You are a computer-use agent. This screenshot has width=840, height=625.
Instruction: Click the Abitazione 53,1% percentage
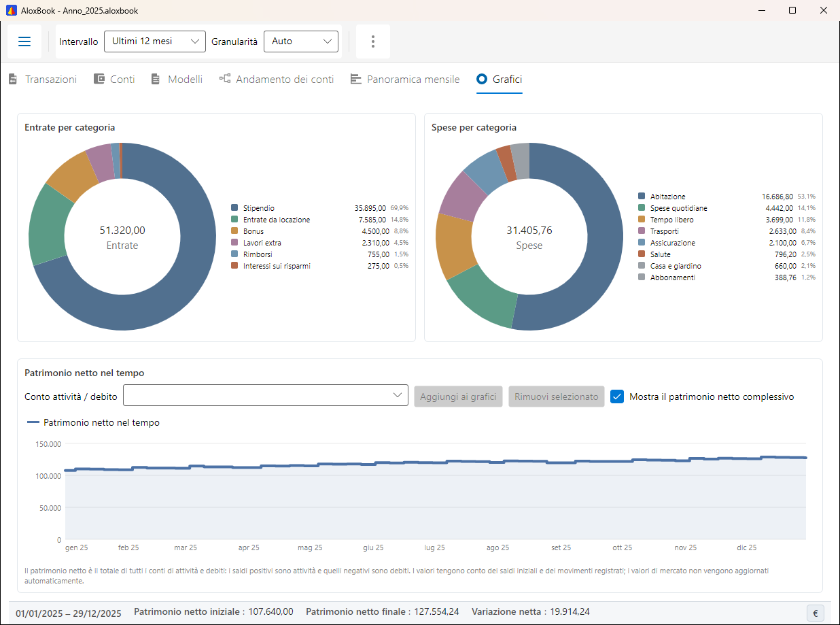click(x=807, y=197)
